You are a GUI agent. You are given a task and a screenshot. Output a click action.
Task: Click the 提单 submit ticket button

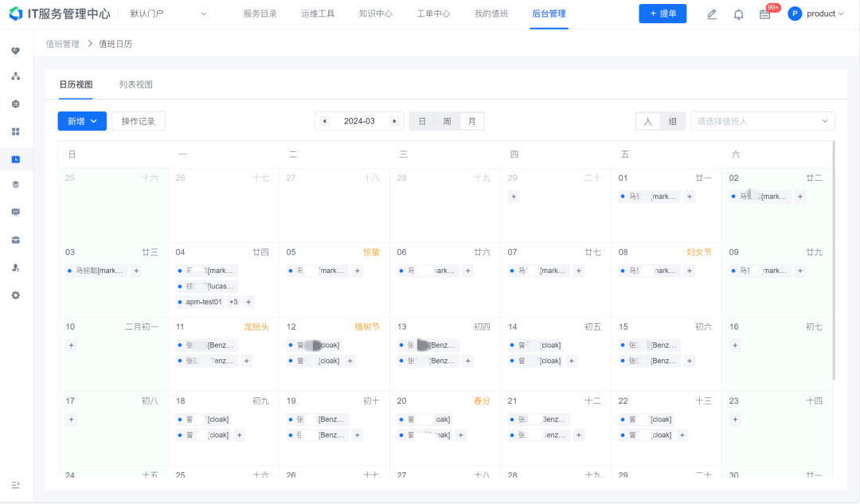click(663, 14)
